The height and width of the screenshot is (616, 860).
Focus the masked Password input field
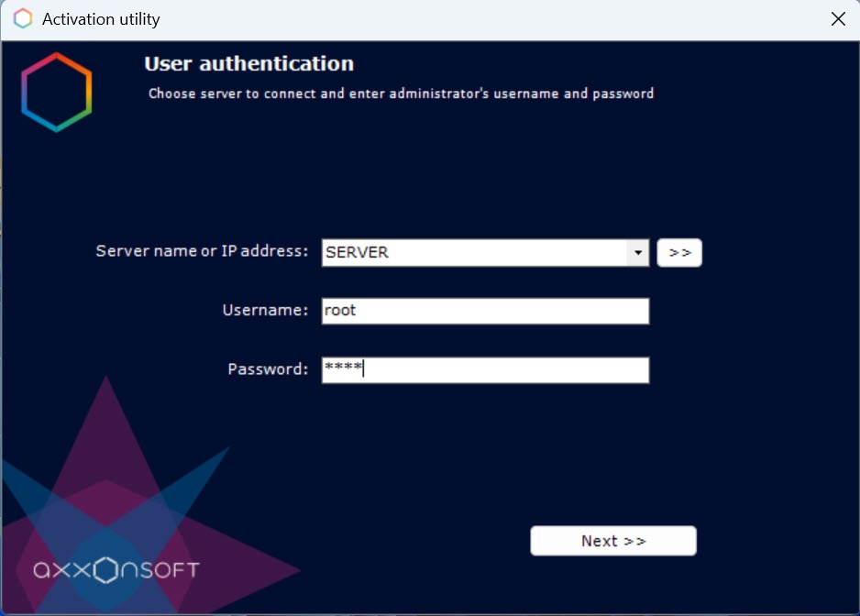[485, 370]
